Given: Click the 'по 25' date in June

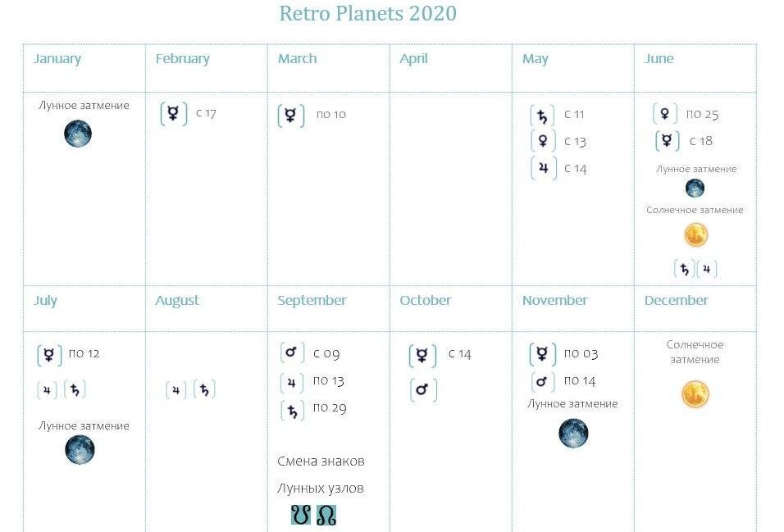Looking at the screenshot, I should [x=702, y=115].
